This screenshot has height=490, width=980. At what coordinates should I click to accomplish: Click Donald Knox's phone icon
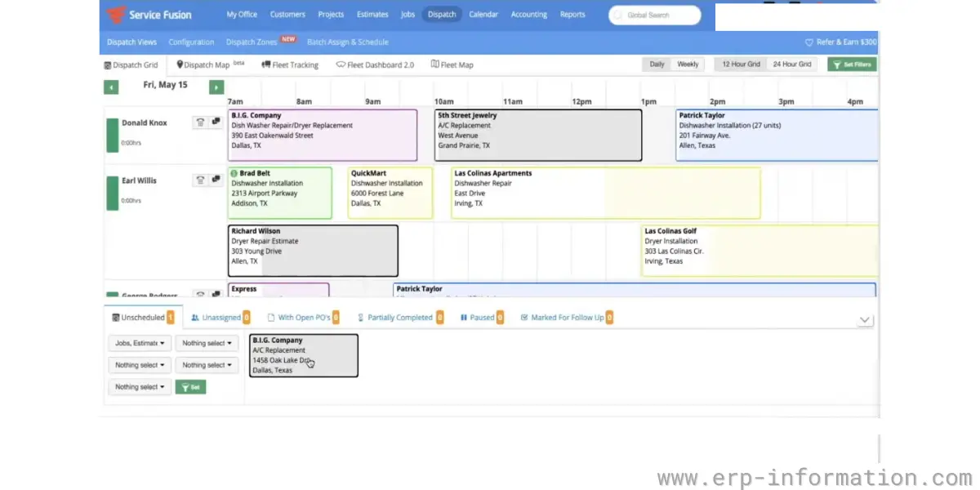click(200, 122)
